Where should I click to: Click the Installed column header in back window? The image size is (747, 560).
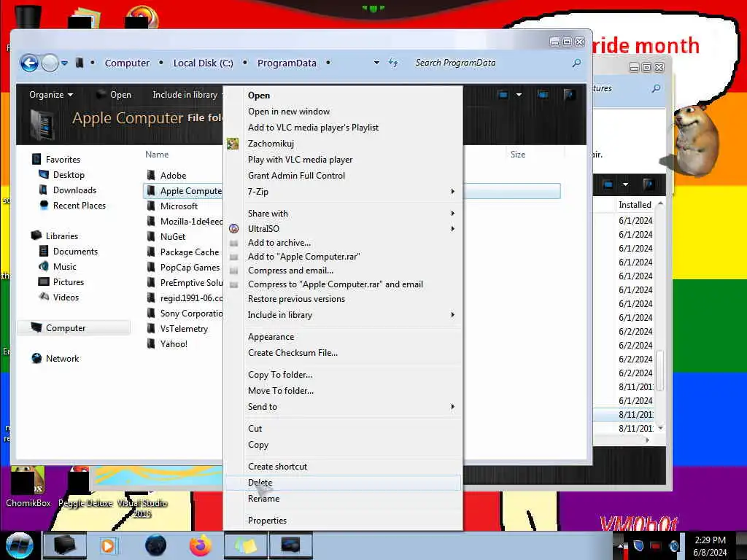click(x=635, y=205)
